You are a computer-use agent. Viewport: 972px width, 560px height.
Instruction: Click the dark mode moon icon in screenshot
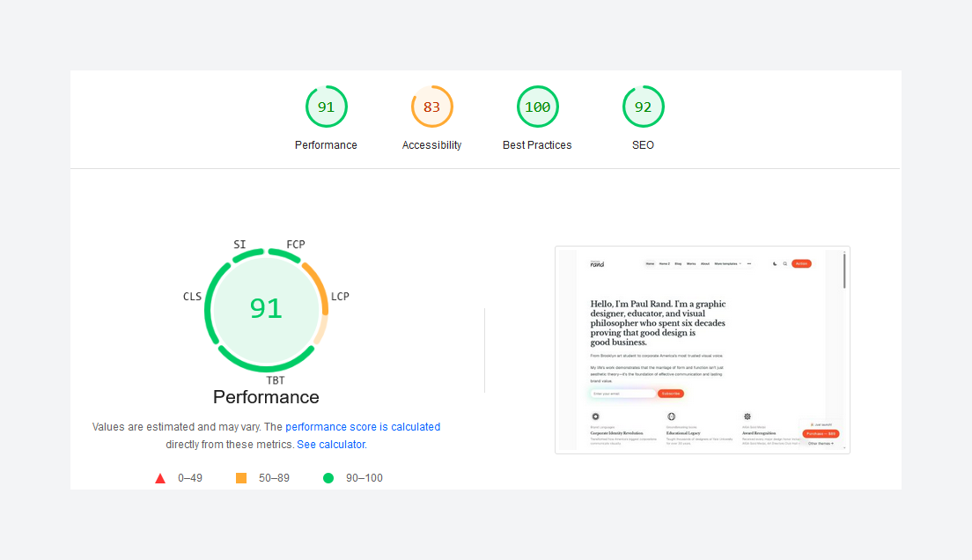pos(775,263)
